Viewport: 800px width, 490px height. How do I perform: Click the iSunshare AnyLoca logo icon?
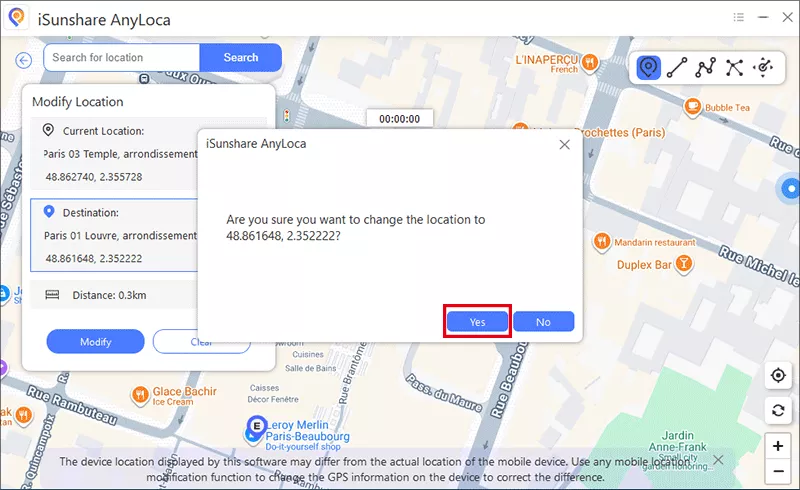17,17
